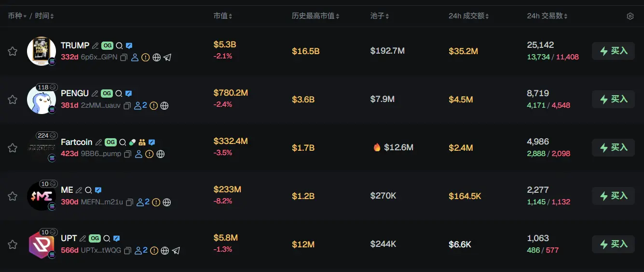Sort by 池子 column header
644x272 pixels.
(x=379, y=16)
